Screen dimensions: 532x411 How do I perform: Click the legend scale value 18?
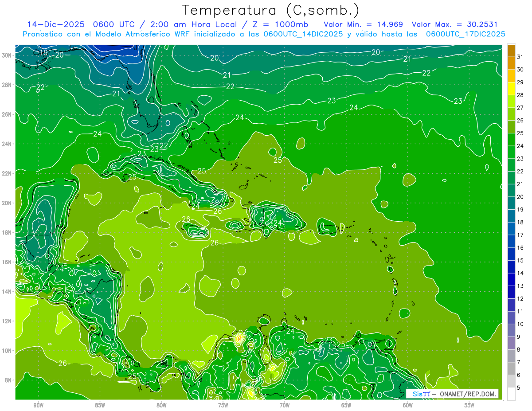(x=520, y=222)
